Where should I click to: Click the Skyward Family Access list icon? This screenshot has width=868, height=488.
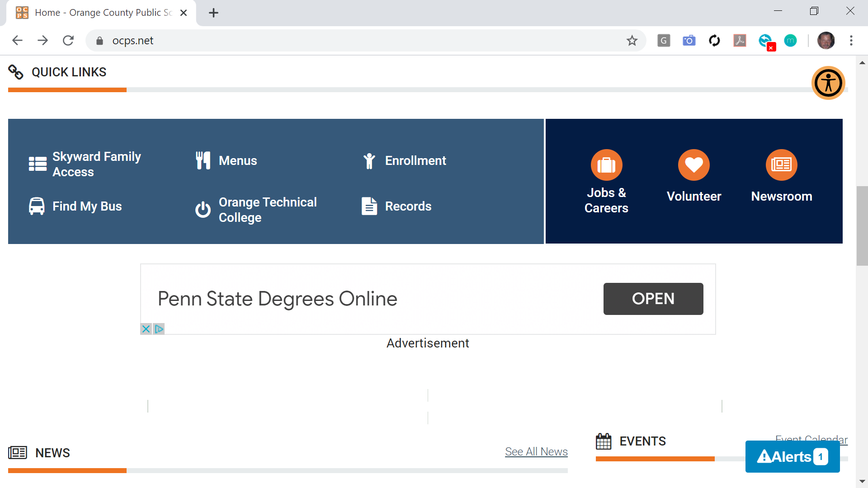[x=38, y=164]
